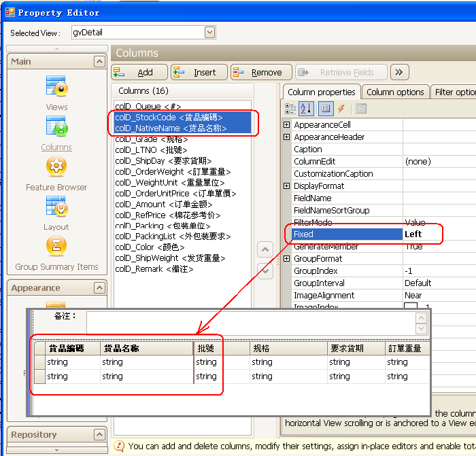Screen dimensions: 476x456
Task: Show events using the lightning bolt icon
Action: tap(341, 109)
